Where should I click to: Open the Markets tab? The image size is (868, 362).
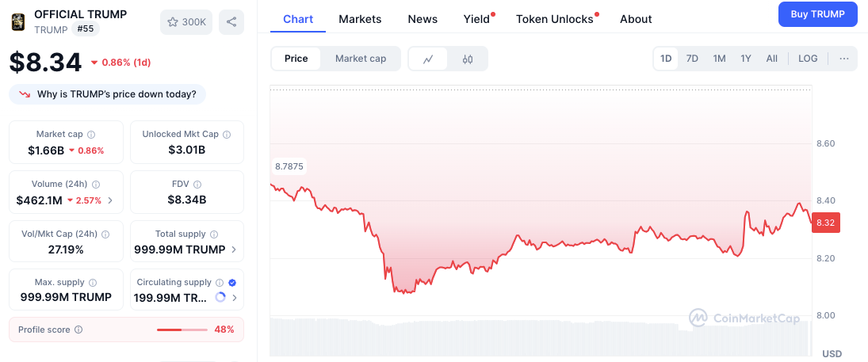(360, 19)
